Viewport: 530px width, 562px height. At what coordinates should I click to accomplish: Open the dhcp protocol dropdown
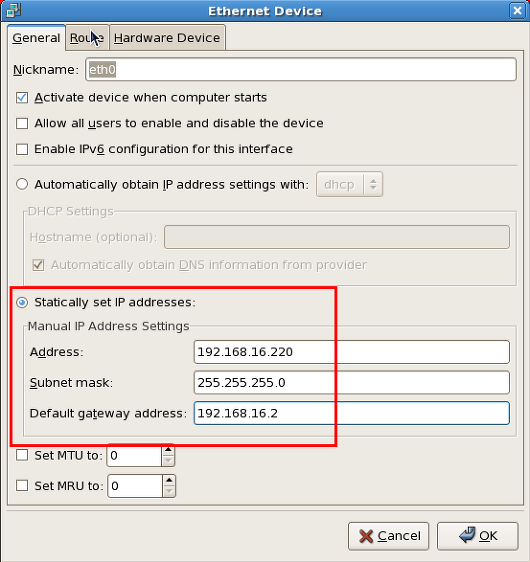tap(349, 184)
